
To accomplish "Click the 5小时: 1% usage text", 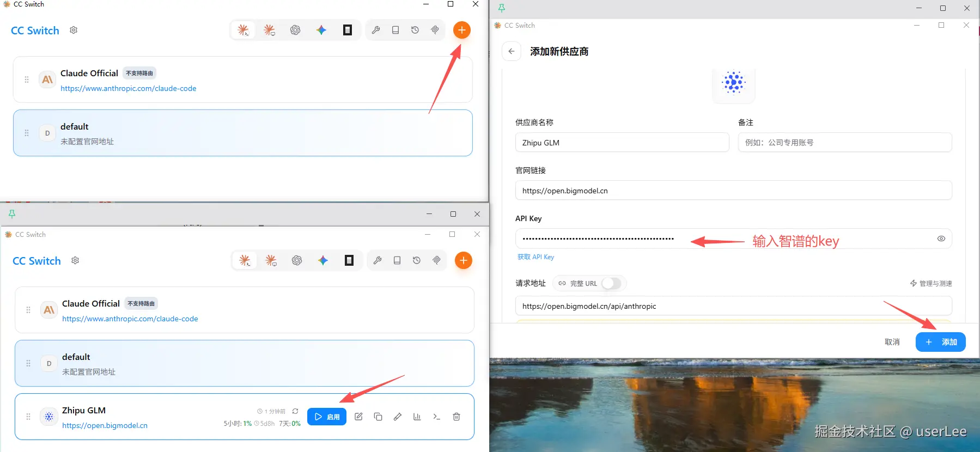I will pos(238,423).
